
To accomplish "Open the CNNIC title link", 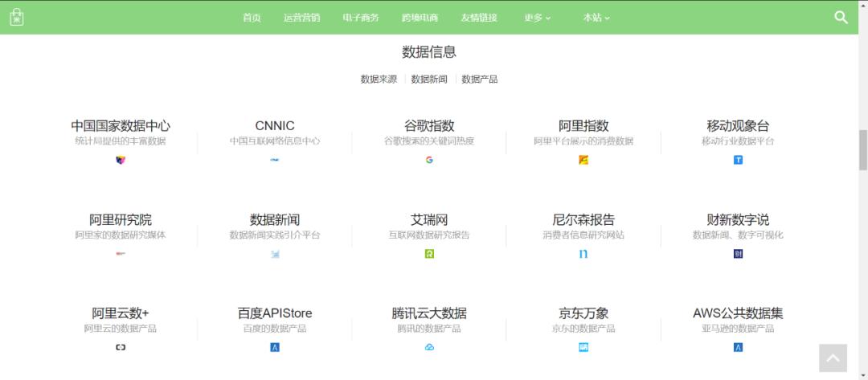I will point(275,125).
